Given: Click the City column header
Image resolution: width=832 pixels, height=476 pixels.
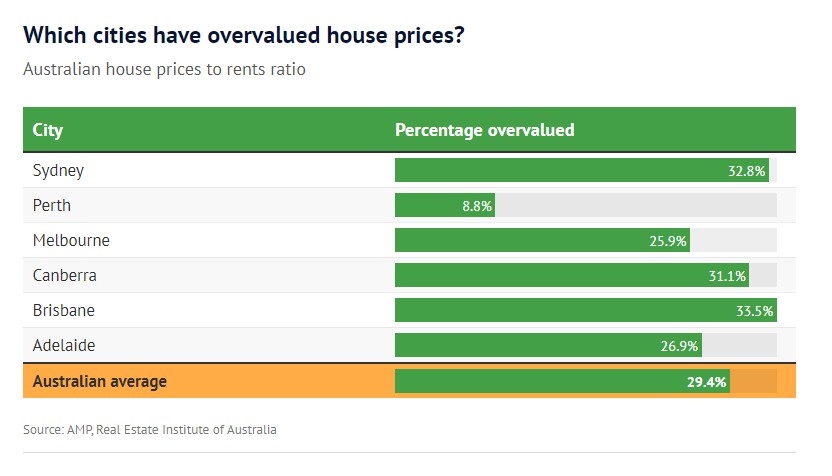Looking at the screenshot, I should pyautogui.click(x=48, y=131).
